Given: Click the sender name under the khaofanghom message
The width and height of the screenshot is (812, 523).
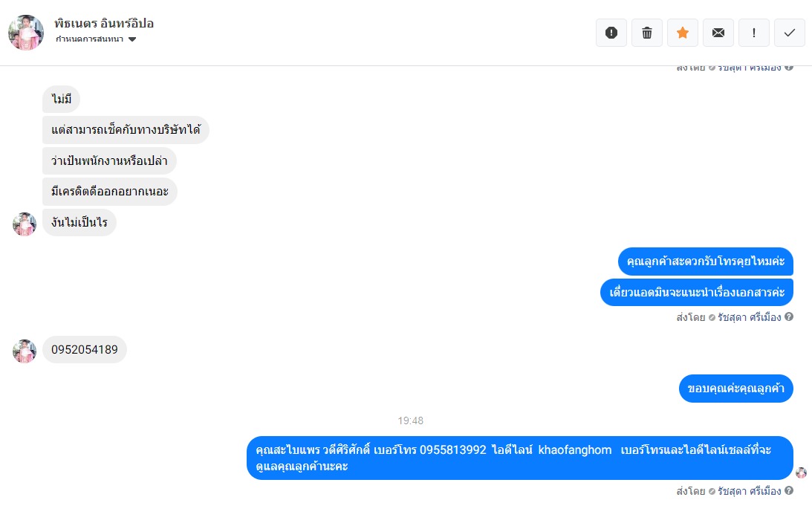Looking at the screenshot, I should point(750,491).
